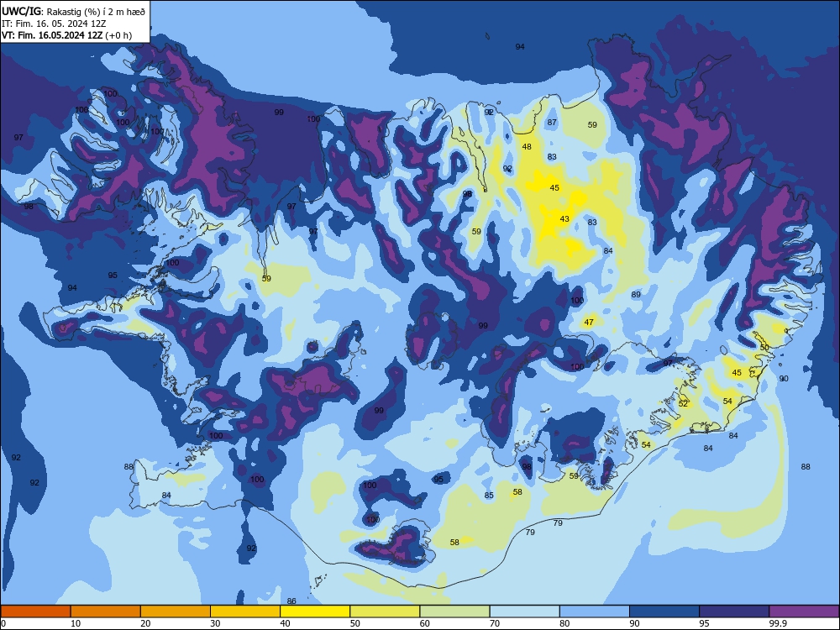Pick the legend scale label '40'
This screenshot has height=630, width=840.
pyautogui.click(x=285, y=623)
